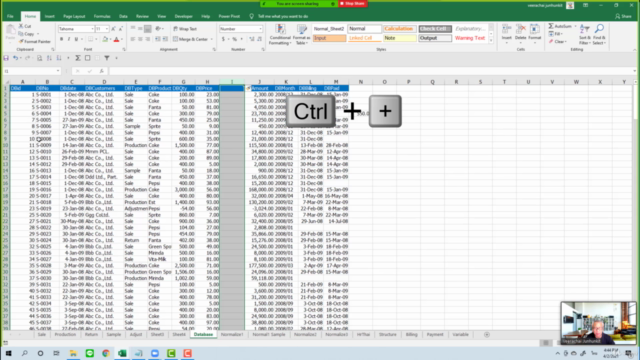Open the Fill dropdown
The image size is (640, 360).
[556, 34]
